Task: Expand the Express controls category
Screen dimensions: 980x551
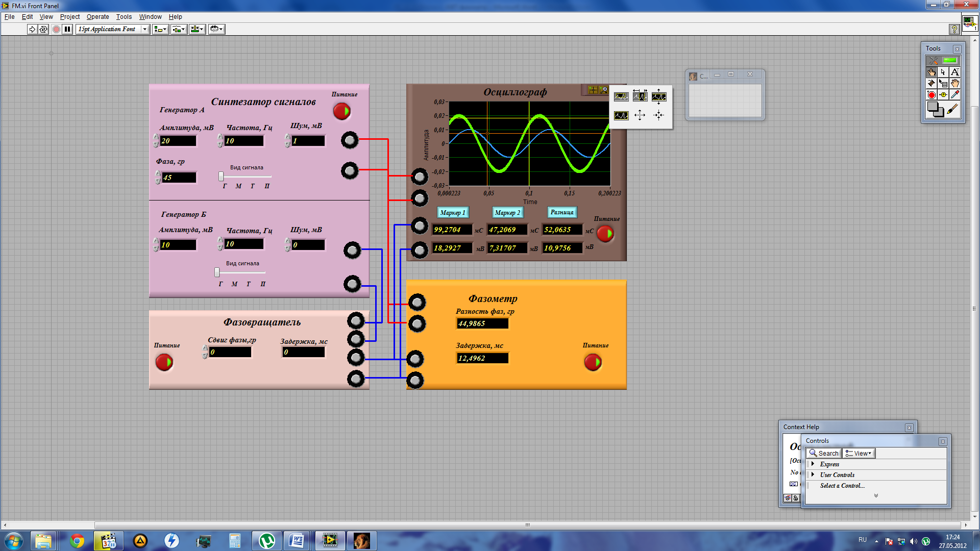Action: (x=813, y=464)
